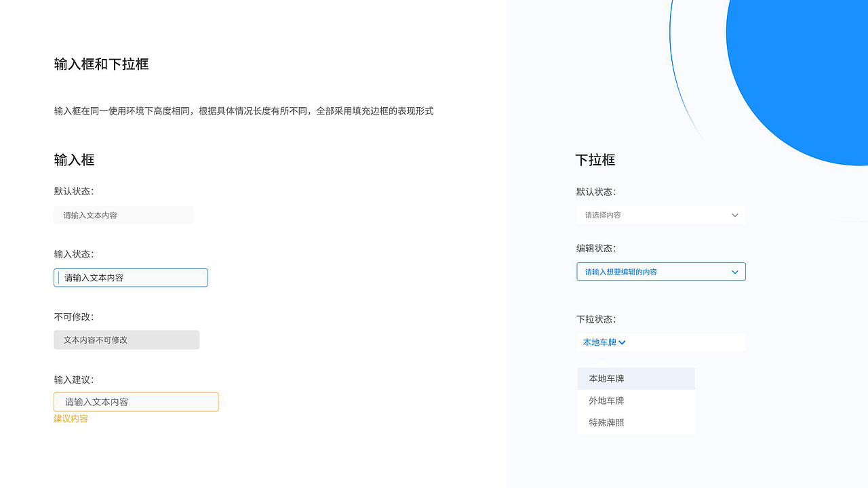This screenshot has height=488, width=868.
Task: Click the 下拉框 section title
Action: point(595,160)
